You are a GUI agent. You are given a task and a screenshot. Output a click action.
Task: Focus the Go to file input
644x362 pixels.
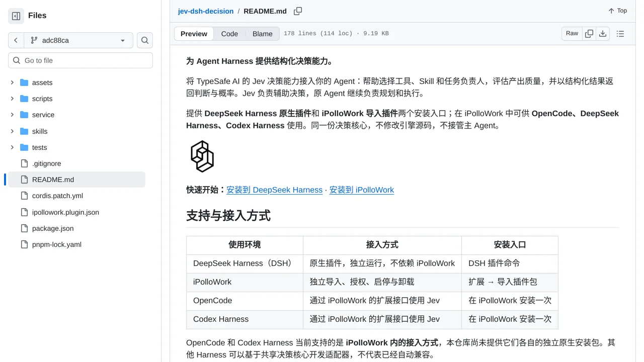(x=80, y=60)
